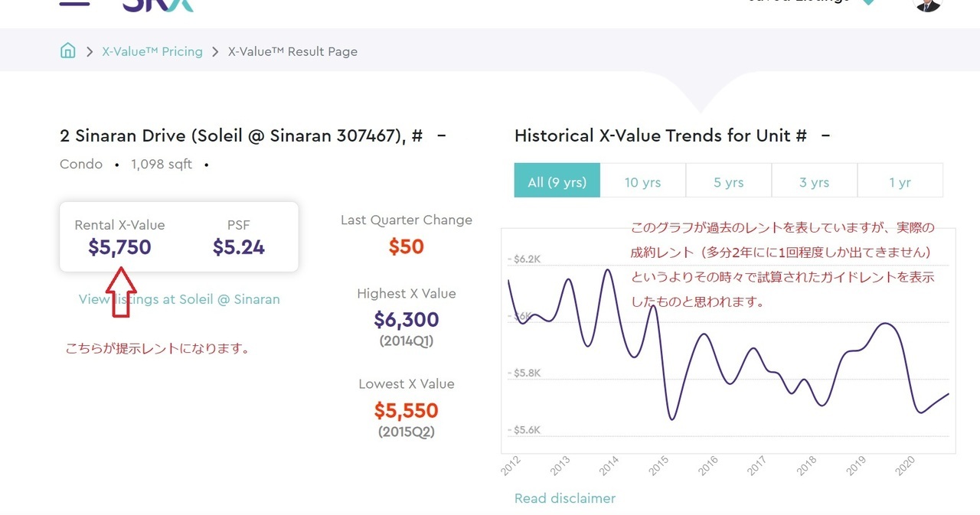Screen dimensions: 980x515
Task: Click the Lowest X Value label
Action: point(407,384)
